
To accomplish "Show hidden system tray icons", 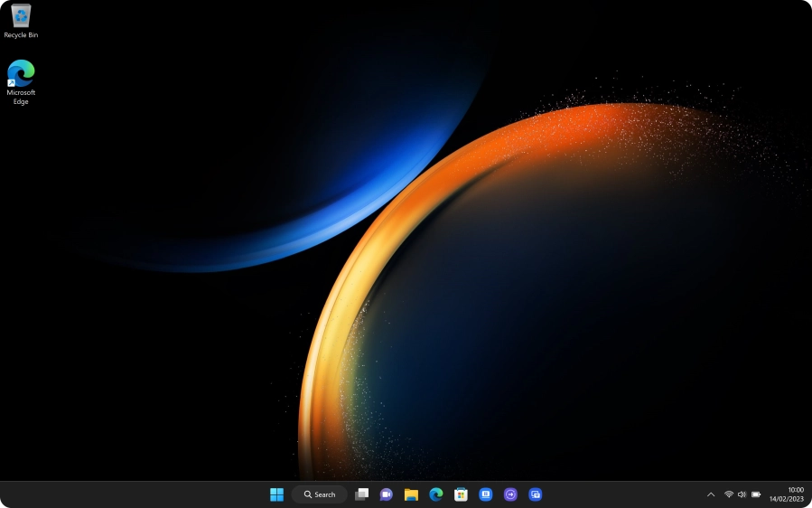I will [x=711, y=494].
